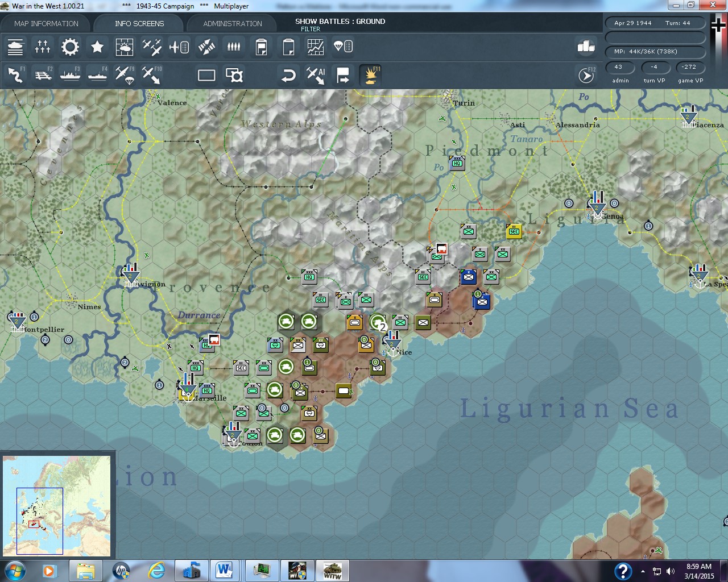The width and height of the screenshot is (728, 582).
Task: Open the bar chart statistics icon
Action: (586, 47)
